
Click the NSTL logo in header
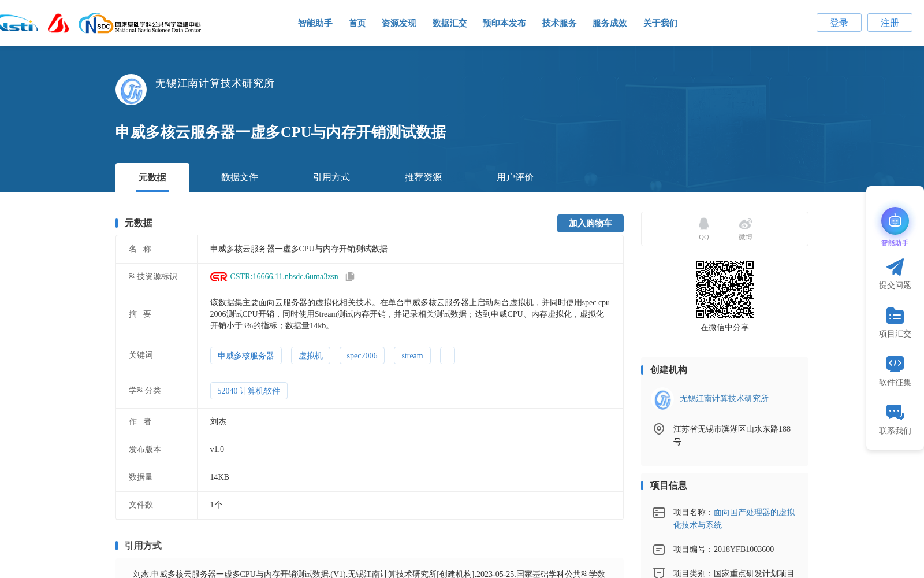[x=18, y=24]
